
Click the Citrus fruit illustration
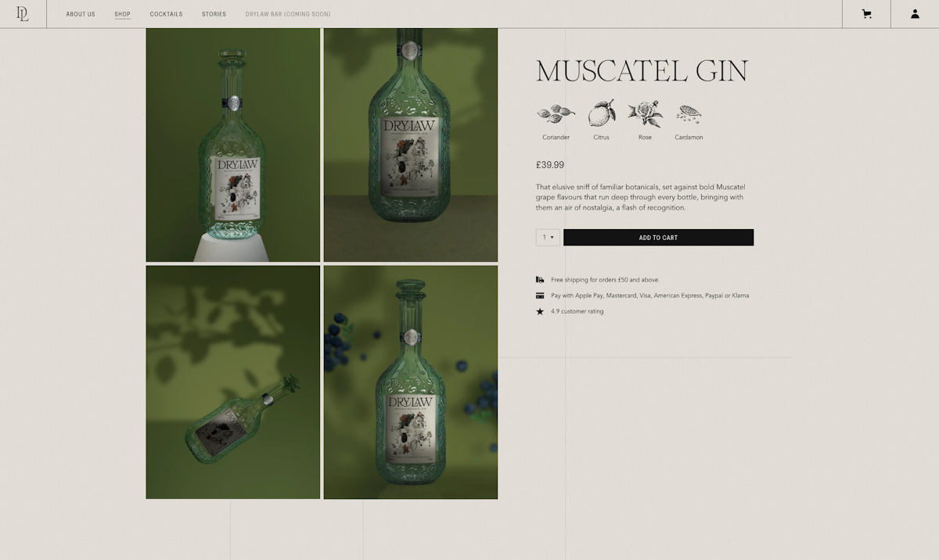(x=601, y=113)
